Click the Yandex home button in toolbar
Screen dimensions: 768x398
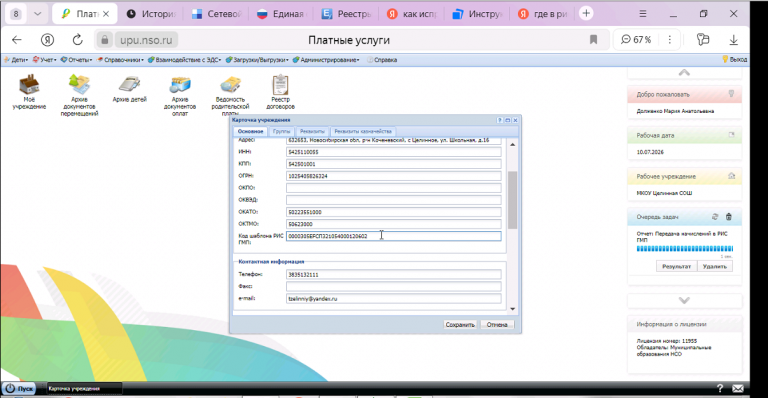47,40
